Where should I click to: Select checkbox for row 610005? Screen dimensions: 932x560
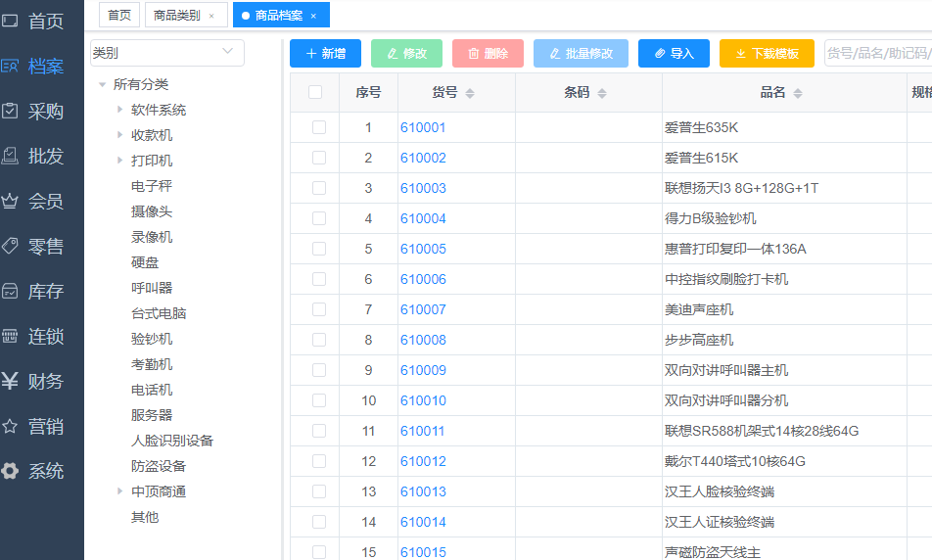tap(319, 249)
